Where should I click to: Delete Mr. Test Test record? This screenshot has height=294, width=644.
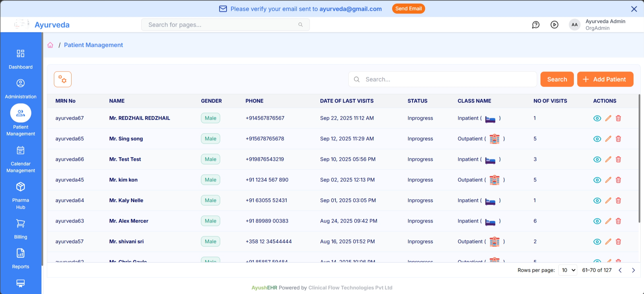[618, 159]
